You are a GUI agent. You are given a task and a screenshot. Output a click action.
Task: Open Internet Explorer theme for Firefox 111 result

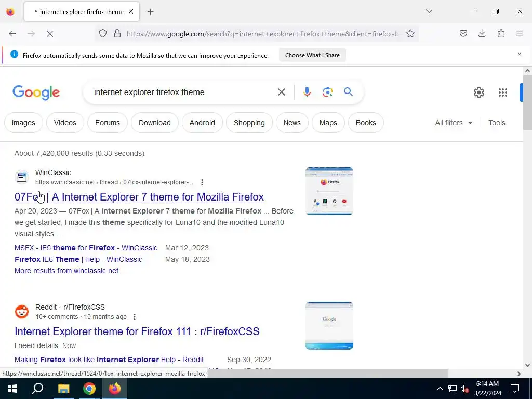[x=137, y=331]
